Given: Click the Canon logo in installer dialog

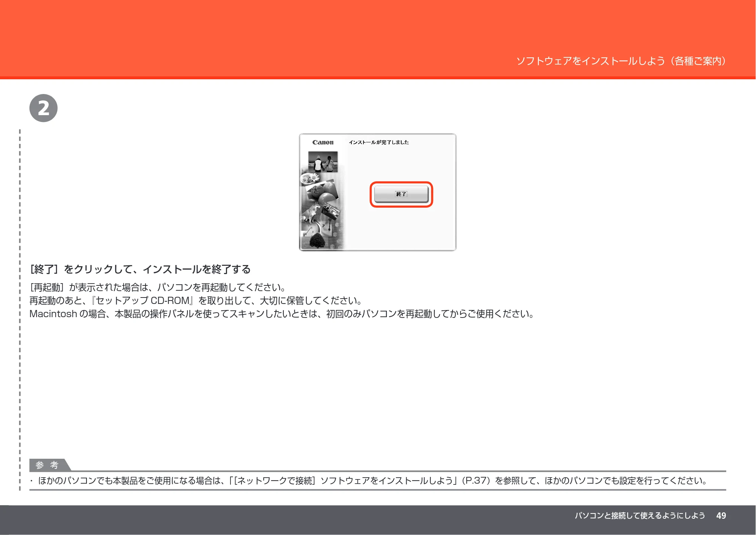Looking at the screenshot, I should tap(323, 142).
